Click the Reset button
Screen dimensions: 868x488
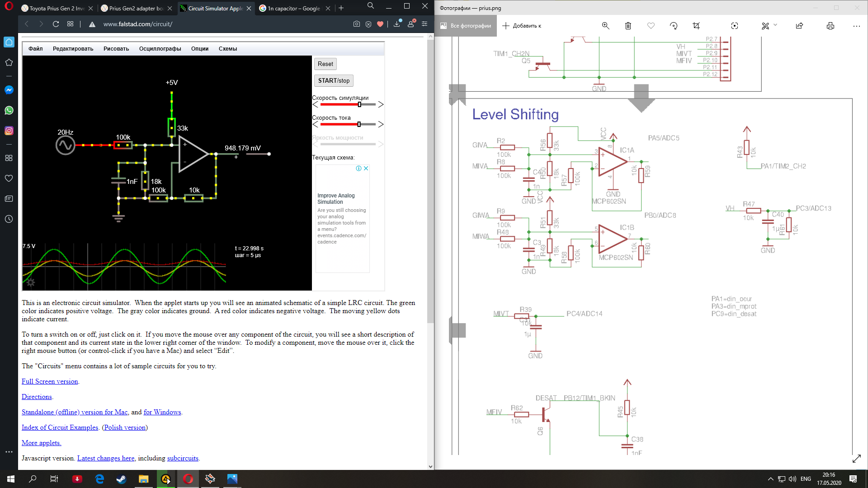[x=325, y=64]
